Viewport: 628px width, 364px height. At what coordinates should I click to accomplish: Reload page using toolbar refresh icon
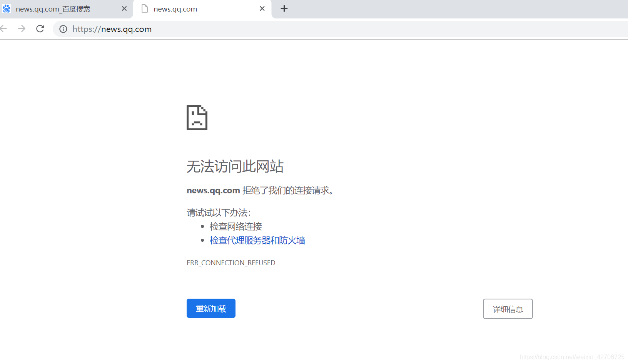pyautogui.click(x=40, y=28)
